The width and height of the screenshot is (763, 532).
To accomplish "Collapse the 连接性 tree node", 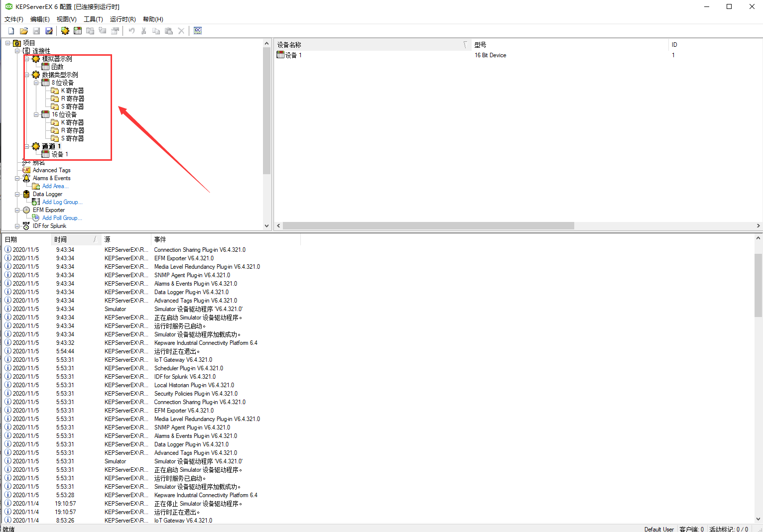I will (17, 51).
